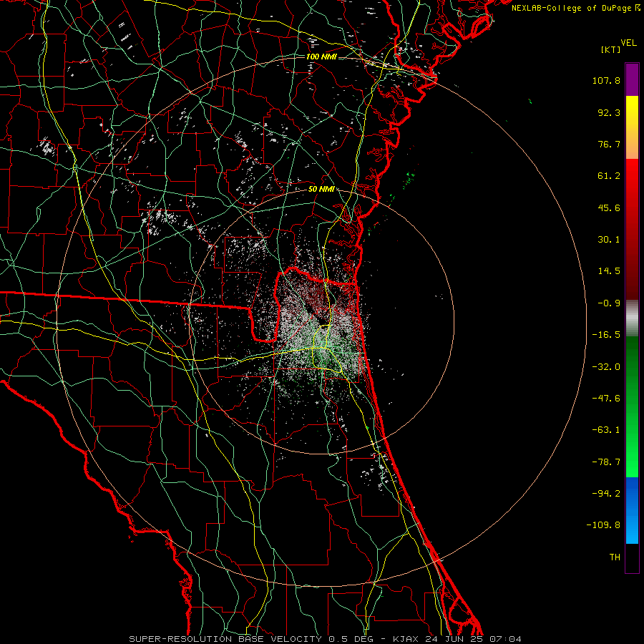
Task: Click the -47.6 velocity scale value
Action: 606,399
